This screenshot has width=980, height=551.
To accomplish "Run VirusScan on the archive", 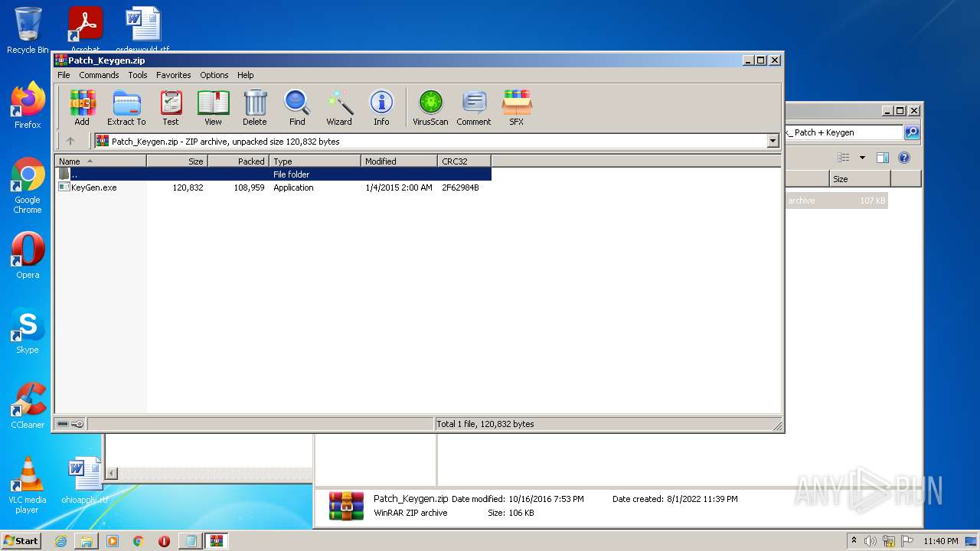I will pyautogui.click(x=430, y=108).
